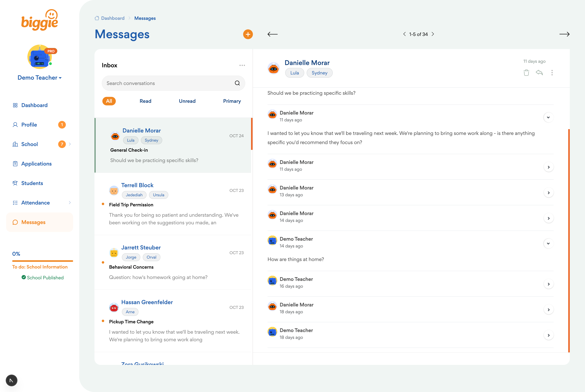The height and width of the screenshot is (392, 585).
Task: Enable the All conversations filter
Action: pos(109,101)
